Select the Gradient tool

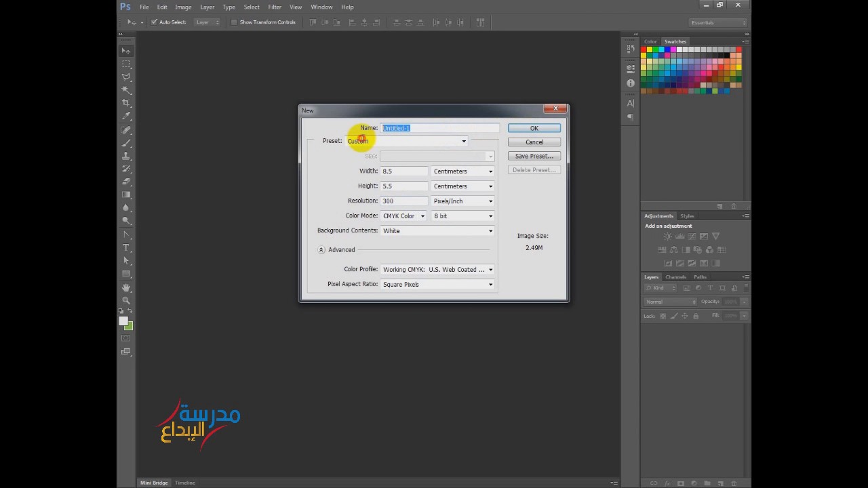(126, 195)
